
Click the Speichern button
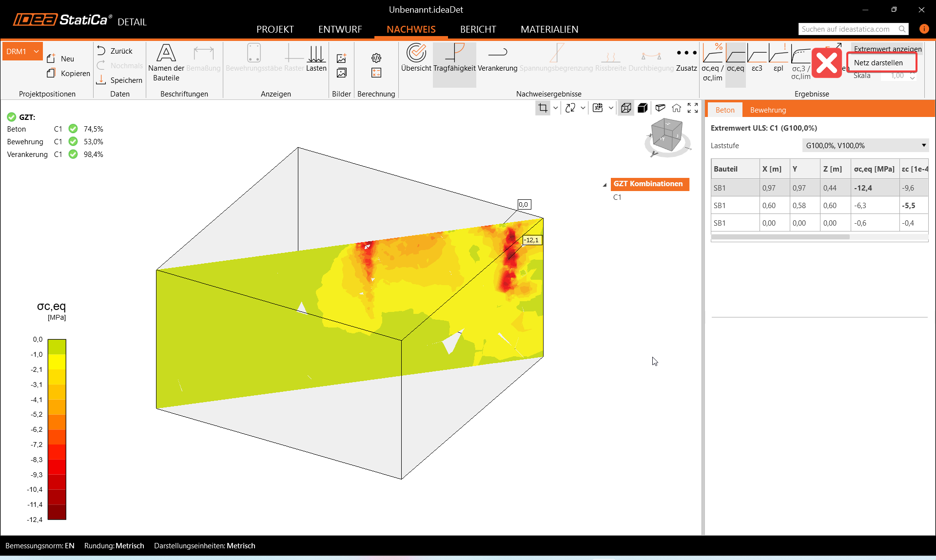coord(120,80)
